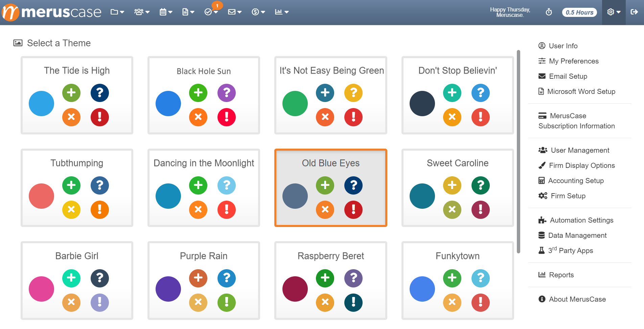The image size is (644, 329).
Task: Open Data Management
Action: pos(572,235)
